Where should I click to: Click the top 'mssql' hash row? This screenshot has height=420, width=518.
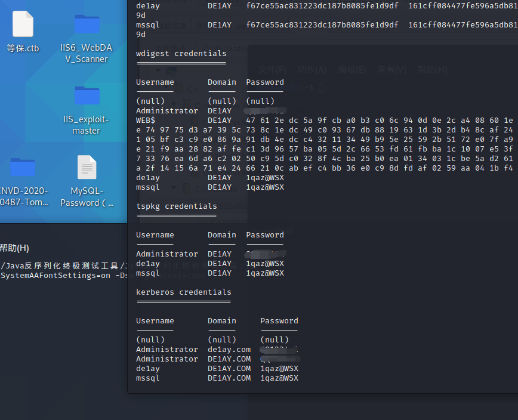pyautogui.click(x=327, y=25)
